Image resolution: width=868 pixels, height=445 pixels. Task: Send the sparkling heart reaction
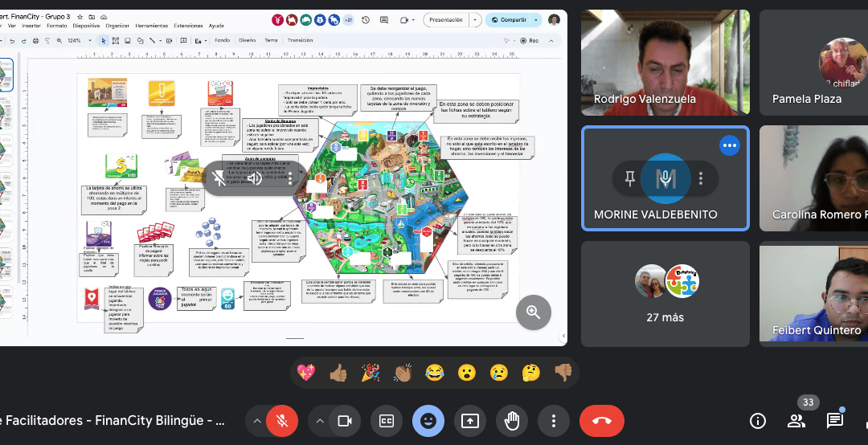point(306,373)
